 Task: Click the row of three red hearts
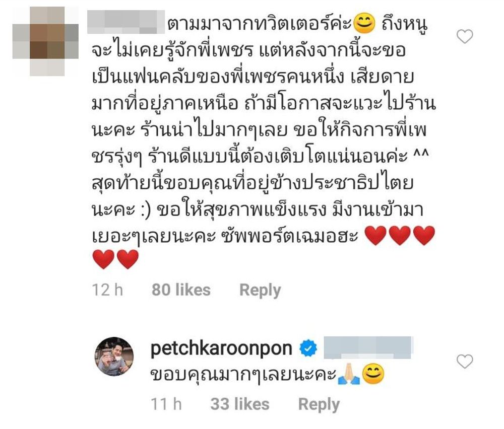pyautogui.click(x=400, y=235)
